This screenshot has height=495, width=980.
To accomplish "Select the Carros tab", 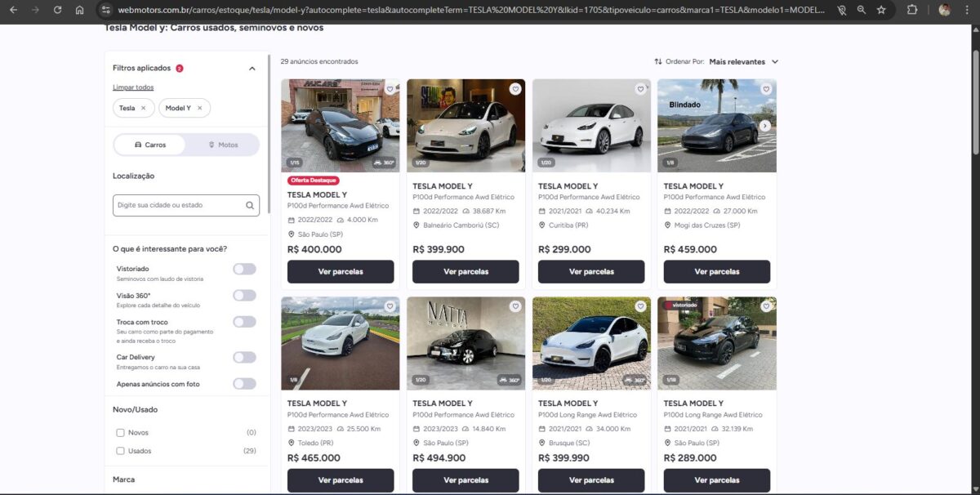I will click(x=150, y=145).
